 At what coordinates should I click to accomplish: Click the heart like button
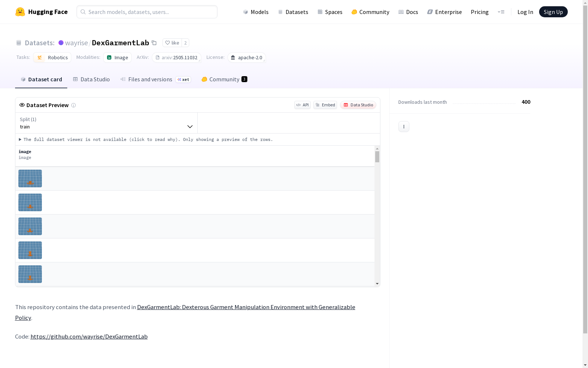coord(172,43)
